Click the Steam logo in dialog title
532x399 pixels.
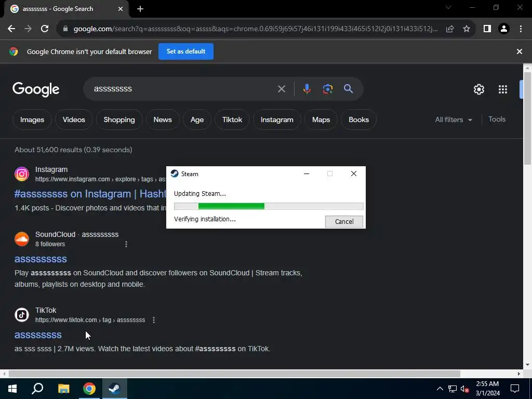pos(175,174)
